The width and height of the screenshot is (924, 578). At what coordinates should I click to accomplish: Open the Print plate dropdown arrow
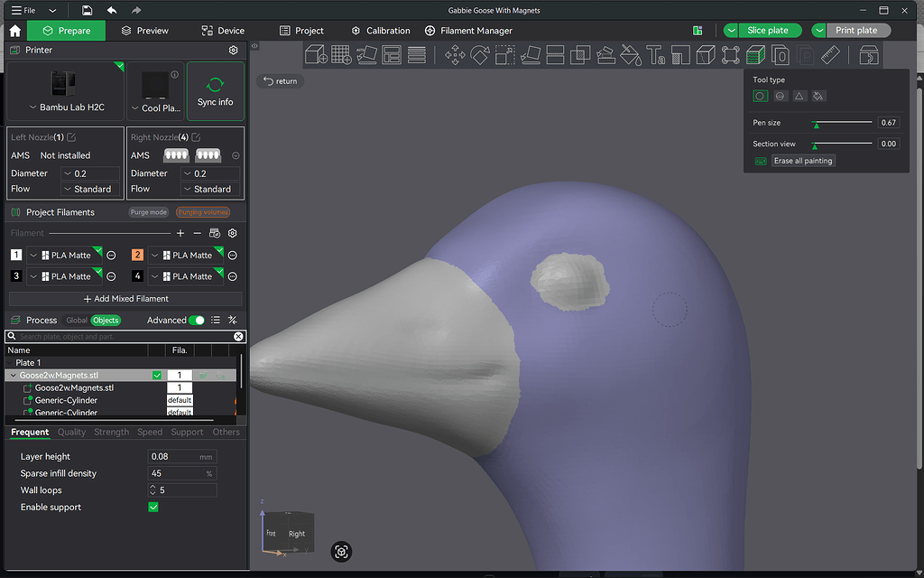[x=819, y=31]
